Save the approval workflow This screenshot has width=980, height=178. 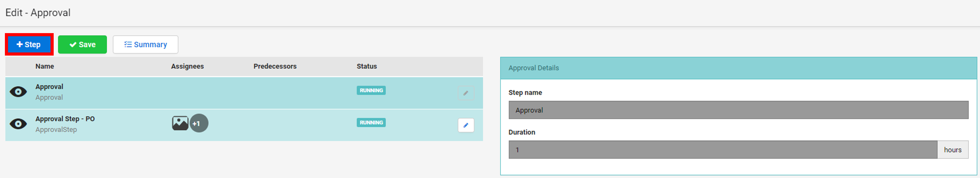pyautogui.click(x=82, y=44)
